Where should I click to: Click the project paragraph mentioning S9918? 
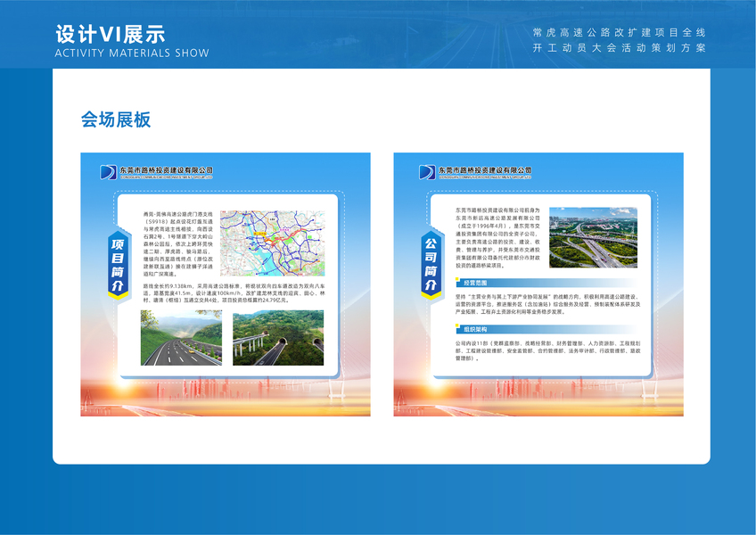click(x=178, y=243)
